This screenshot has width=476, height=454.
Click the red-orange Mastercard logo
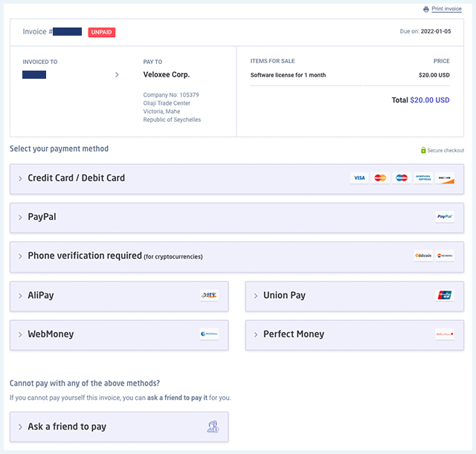[380, 178]
